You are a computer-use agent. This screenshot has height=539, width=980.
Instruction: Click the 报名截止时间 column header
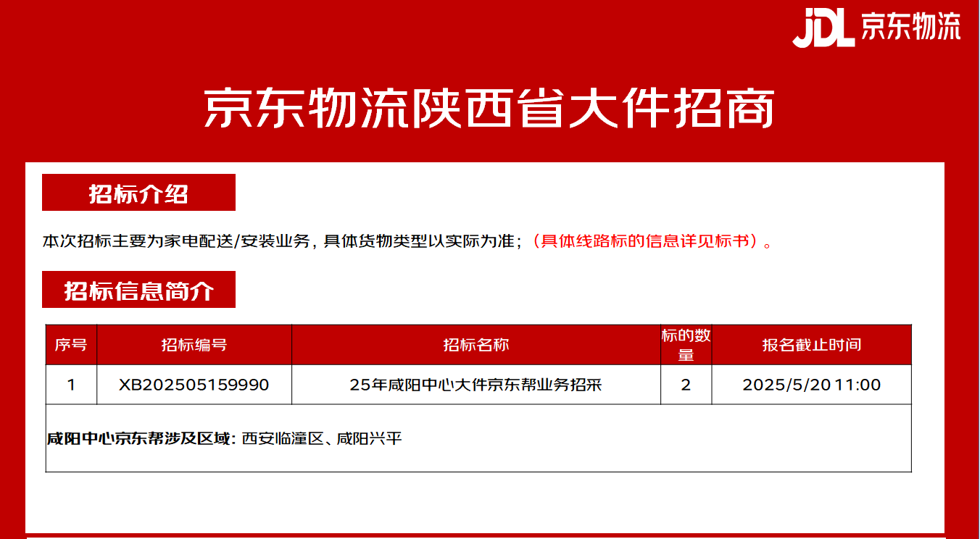[x=812, y=345]
